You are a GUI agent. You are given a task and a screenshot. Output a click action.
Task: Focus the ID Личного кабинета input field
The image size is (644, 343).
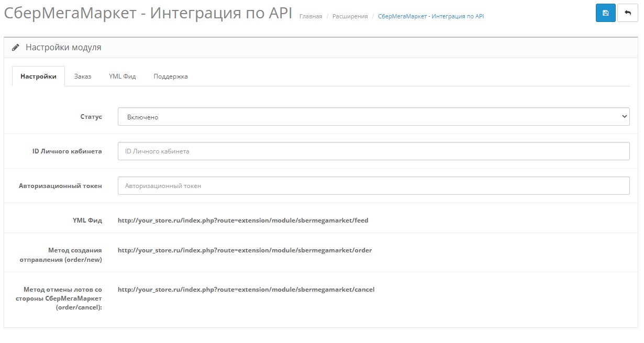373,151
